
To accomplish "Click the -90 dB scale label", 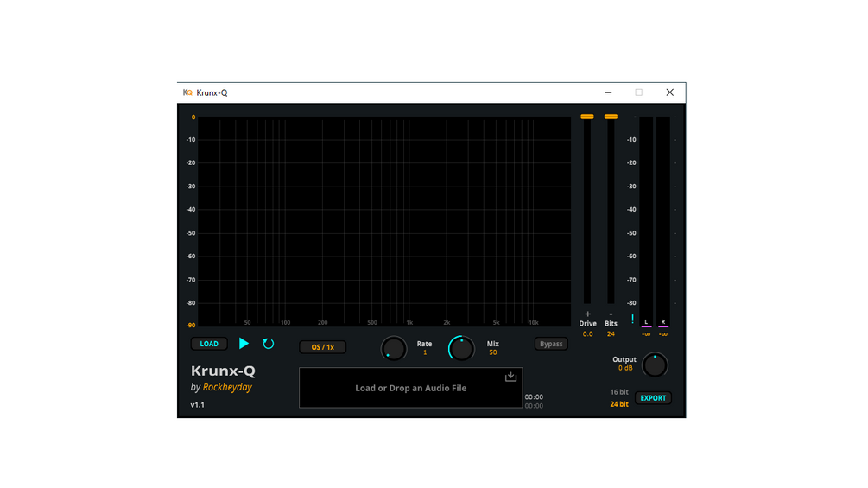I will 190,326.
